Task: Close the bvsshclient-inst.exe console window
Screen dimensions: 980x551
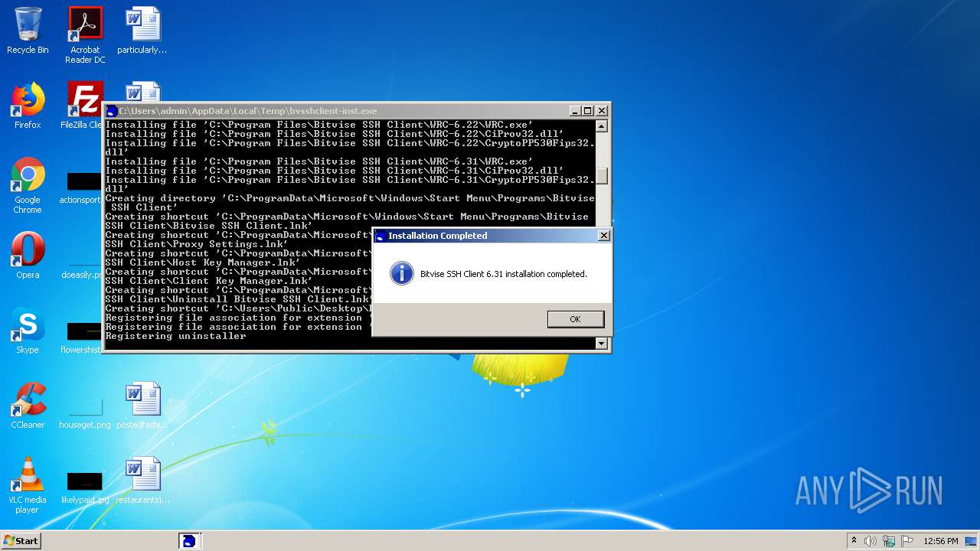Action: coord(602,111)
